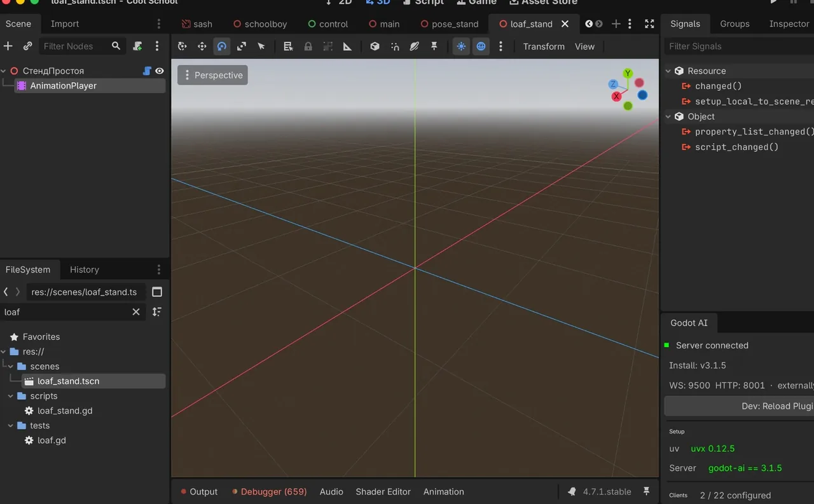The width and height of the screenshot is (814, 504).
Task: Group the selected node's children
Action: [328, 46]
